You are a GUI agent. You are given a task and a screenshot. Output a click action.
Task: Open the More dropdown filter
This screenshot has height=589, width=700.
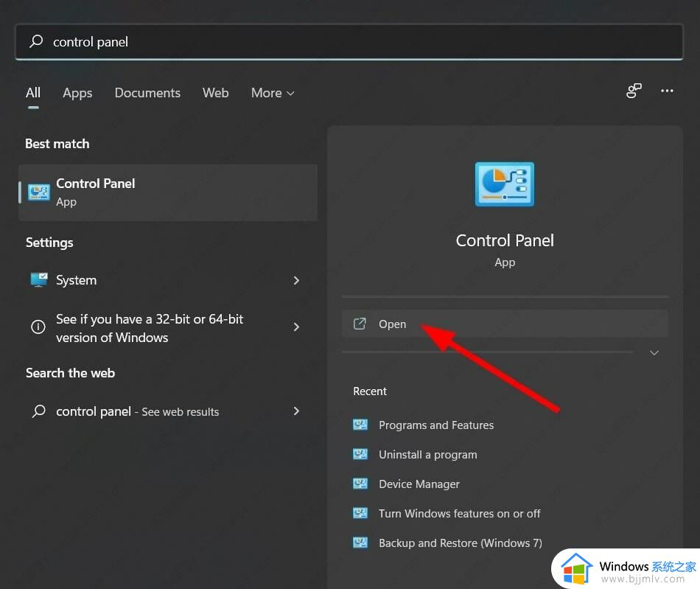[x=273, y=93]
